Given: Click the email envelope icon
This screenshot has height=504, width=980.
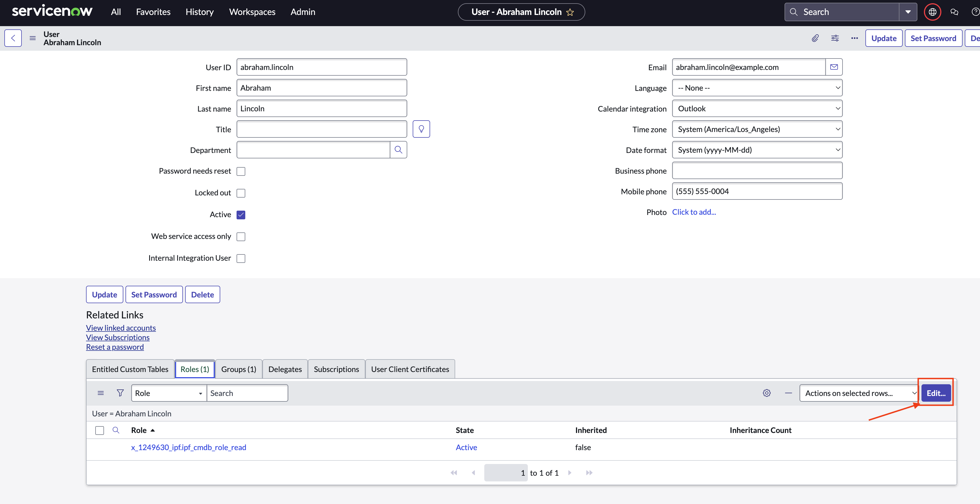Looking at the screenshot, I should (x=834, y=67).
